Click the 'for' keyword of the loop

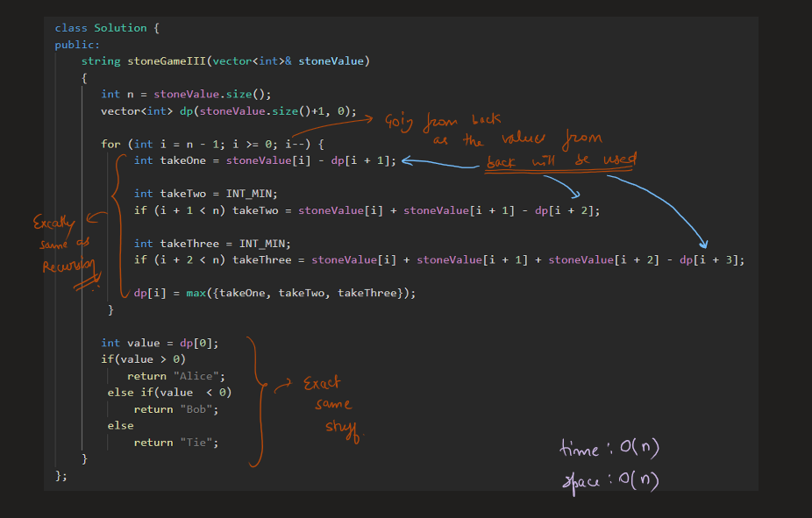pyautogui.click(x=110, y=144)
